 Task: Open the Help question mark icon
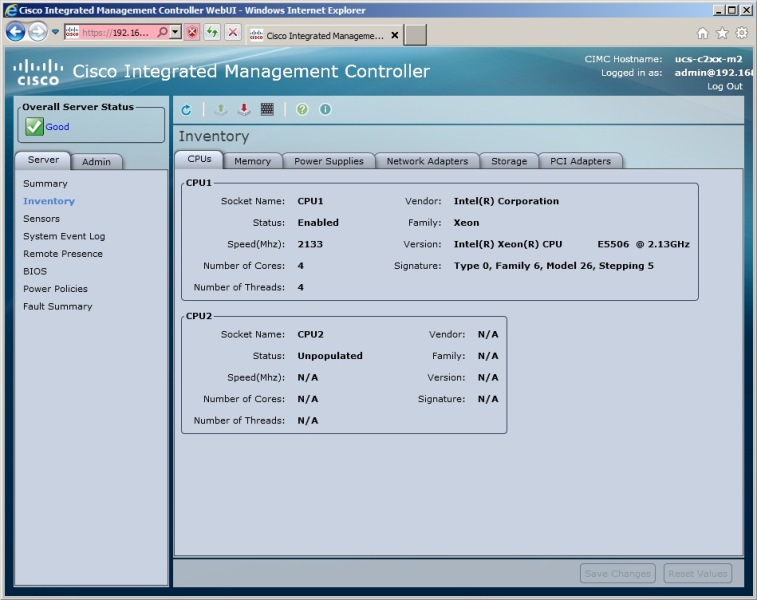302,110
